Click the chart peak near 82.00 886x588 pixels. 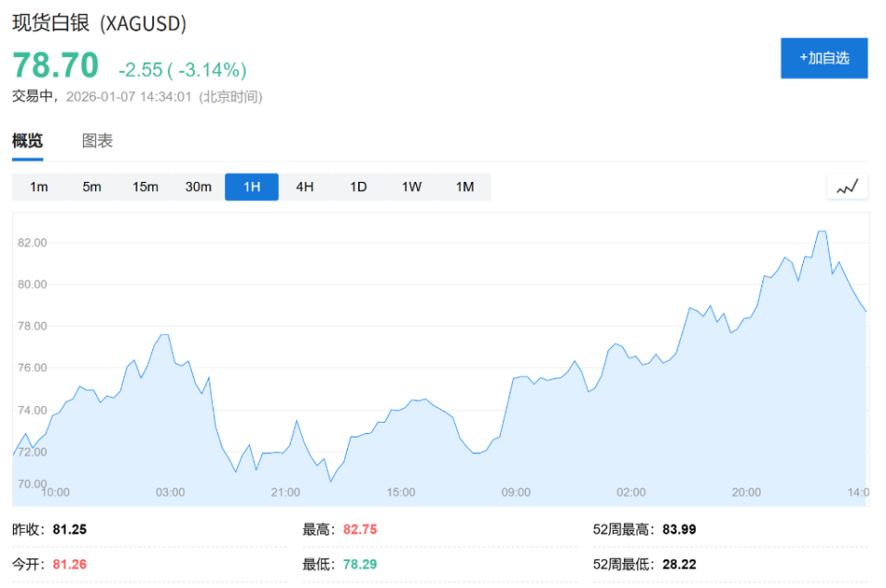pyautogui.click(x=821, y=232)
